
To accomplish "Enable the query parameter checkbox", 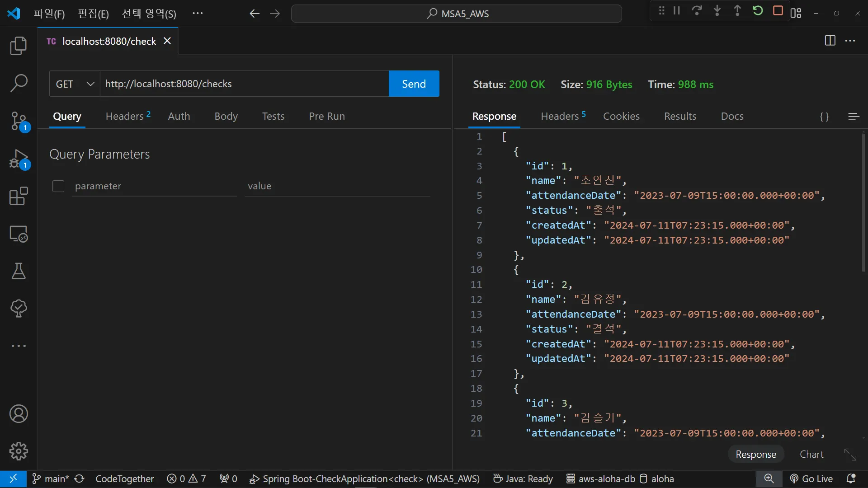I will (58, 186).
